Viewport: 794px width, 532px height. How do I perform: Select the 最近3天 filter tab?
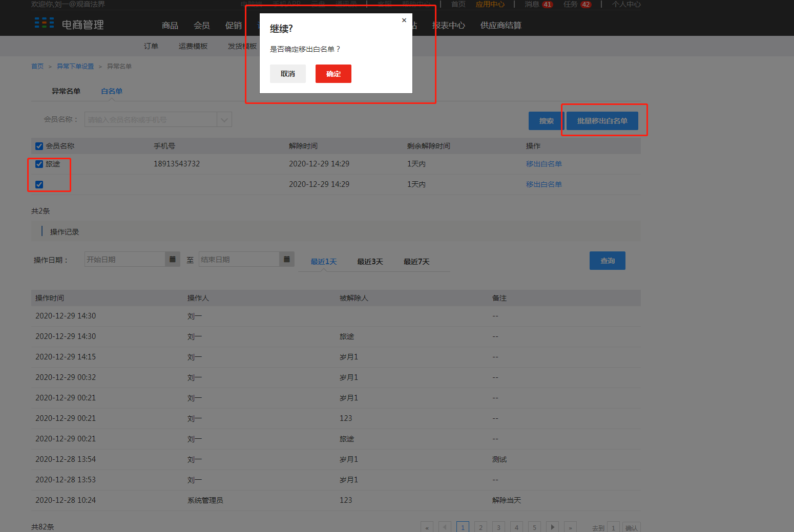pos(370,262)
